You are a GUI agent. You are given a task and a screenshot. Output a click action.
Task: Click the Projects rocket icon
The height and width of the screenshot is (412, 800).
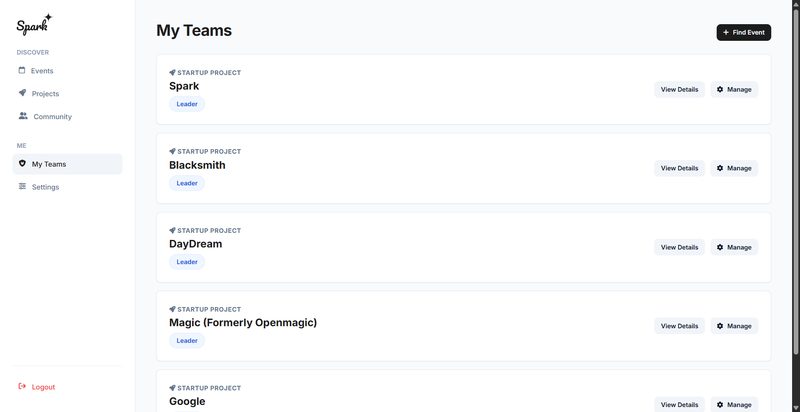pos(23,93)
